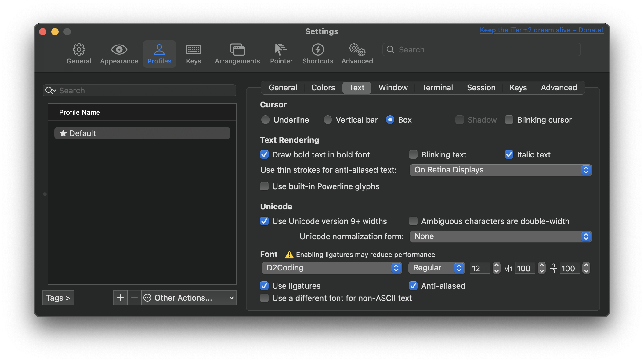Open the D2Coding font dropdown
The height and width of the screenshot is (362, 644).
tap(331, 268)
